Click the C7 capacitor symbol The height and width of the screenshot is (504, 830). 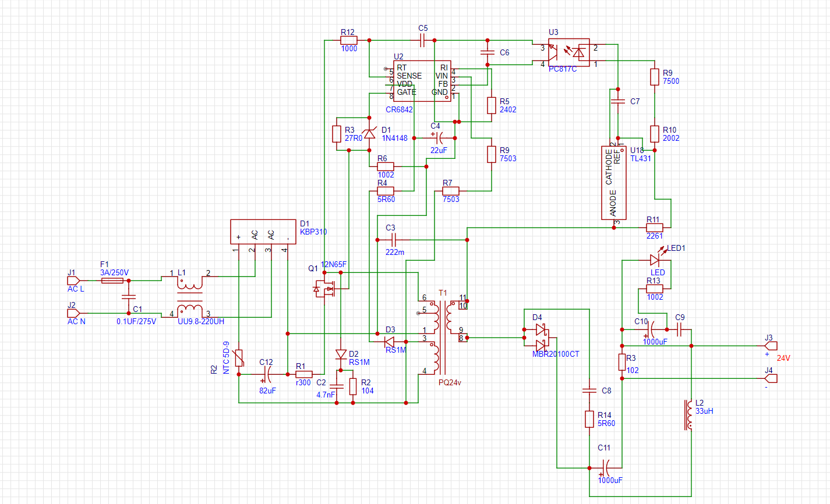coord(618,101)
